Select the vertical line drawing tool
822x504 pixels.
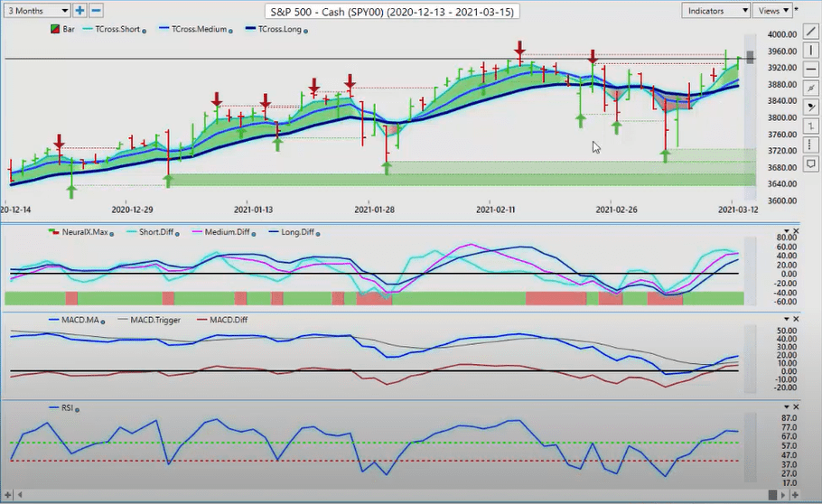click(x=811, y=51)
